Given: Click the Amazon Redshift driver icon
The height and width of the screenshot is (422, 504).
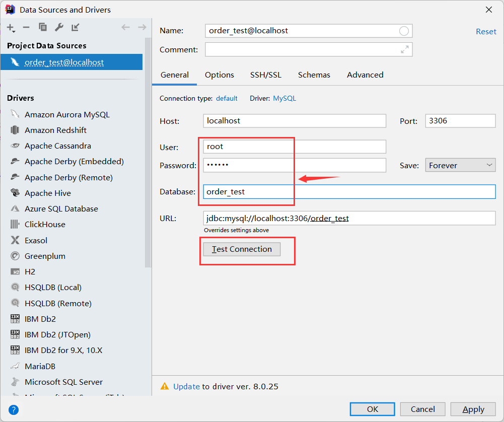Looking at the screenshot, I should coord(15,130).
